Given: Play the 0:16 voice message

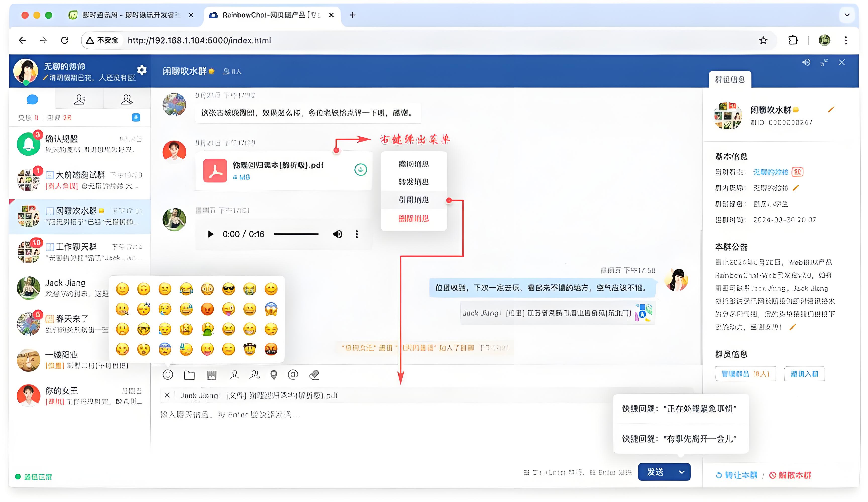Looking at the screenshot, I should coord(210,234).
